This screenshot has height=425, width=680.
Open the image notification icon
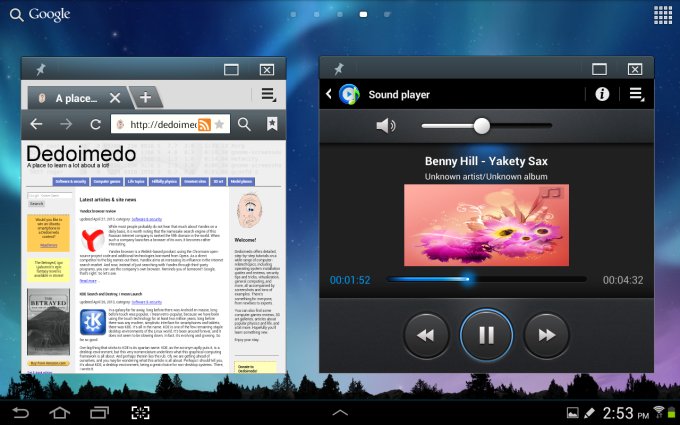[572, 413]
